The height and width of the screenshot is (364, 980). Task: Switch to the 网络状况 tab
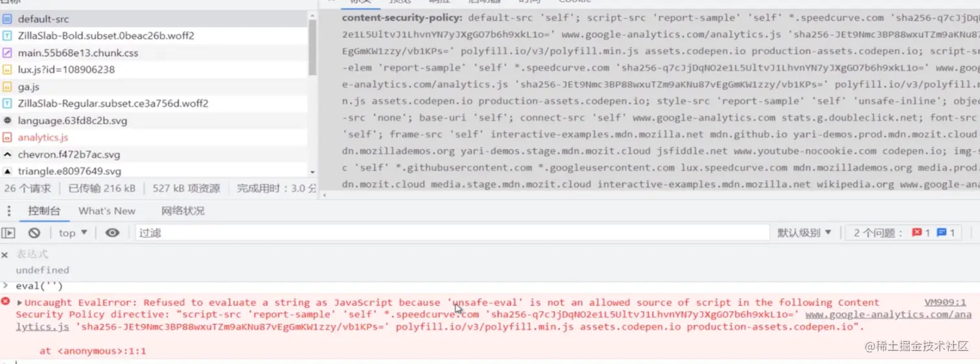183,210
